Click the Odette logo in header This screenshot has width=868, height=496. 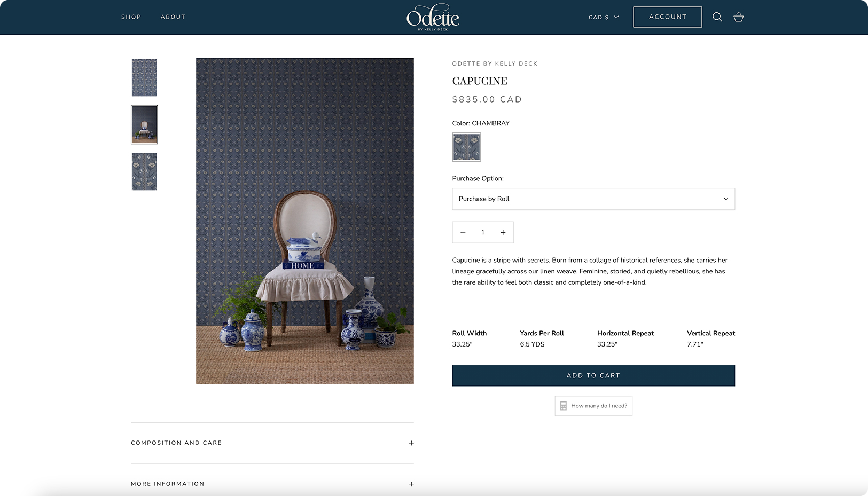pos(433,17)
